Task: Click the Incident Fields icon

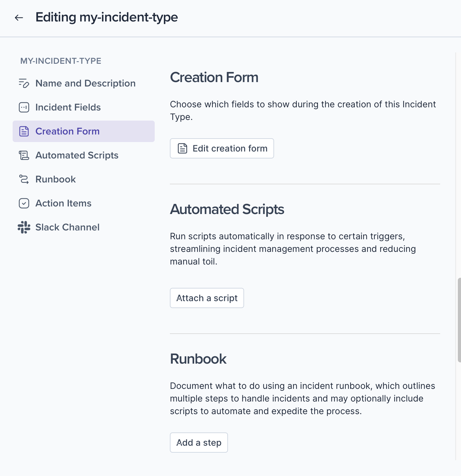Action: coord(24,107)
